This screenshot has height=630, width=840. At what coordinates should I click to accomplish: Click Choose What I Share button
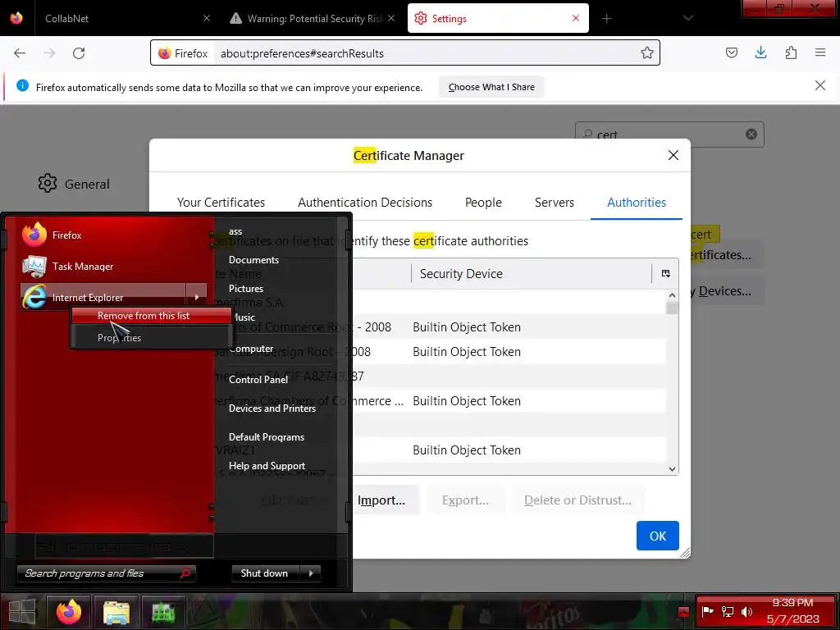[491, 87]
